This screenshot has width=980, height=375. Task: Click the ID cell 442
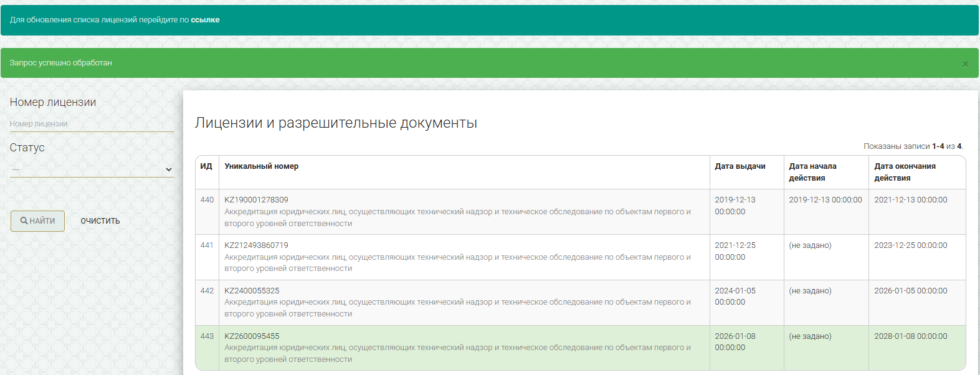click(207, 291)
